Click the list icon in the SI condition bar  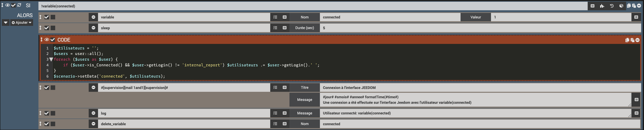(x=592, y=6)
